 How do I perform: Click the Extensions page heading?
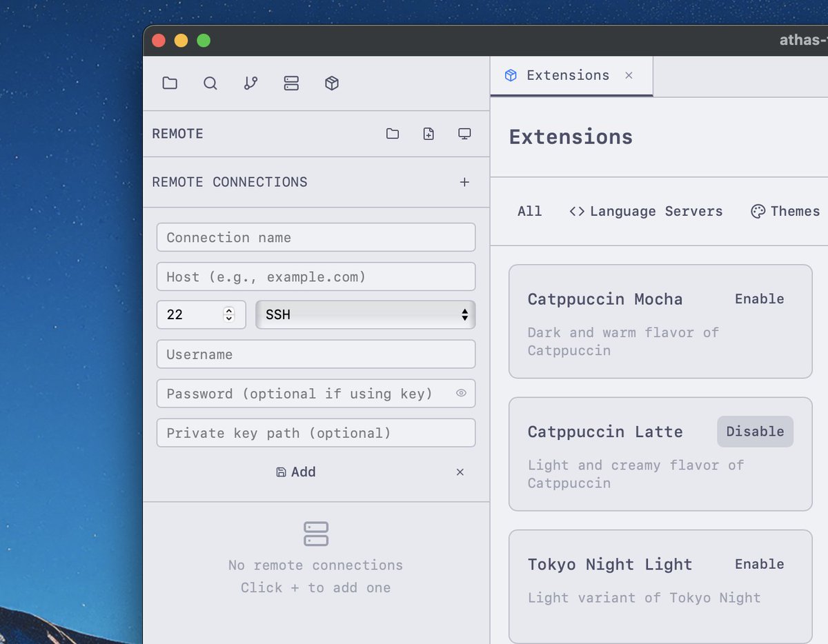(571, 137)
